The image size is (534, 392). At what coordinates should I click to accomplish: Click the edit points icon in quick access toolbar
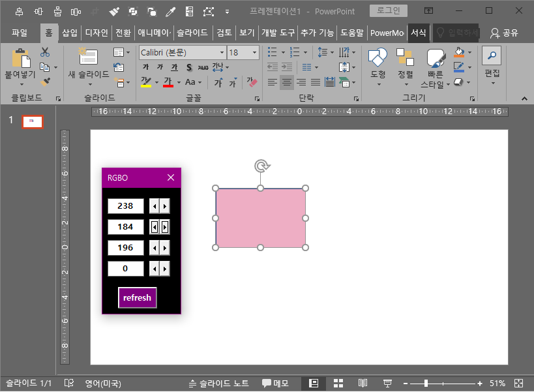point(209,12)
